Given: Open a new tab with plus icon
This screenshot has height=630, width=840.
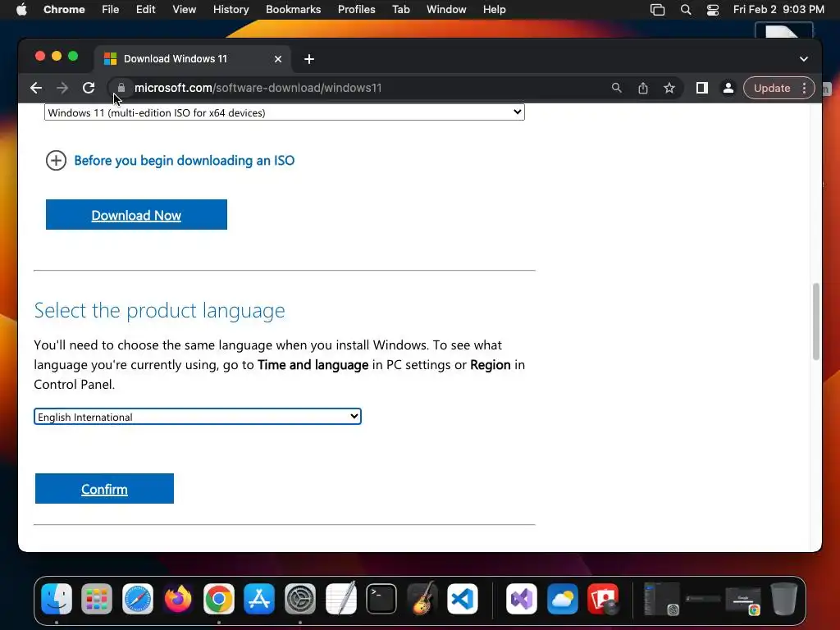Looking at the screenshot, I should tap(309, 59).
